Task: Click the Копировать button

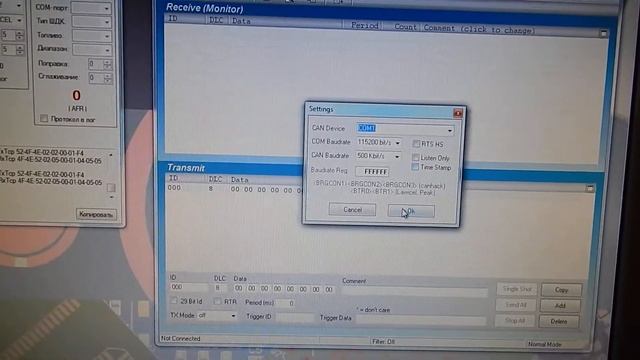Action: [x=96, y=214]
